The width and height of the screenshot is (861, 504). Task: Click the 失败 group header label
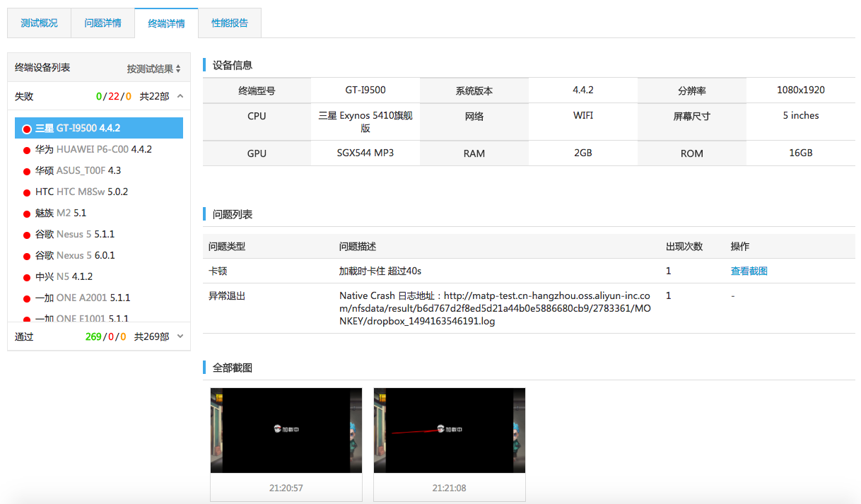[24, 96]
